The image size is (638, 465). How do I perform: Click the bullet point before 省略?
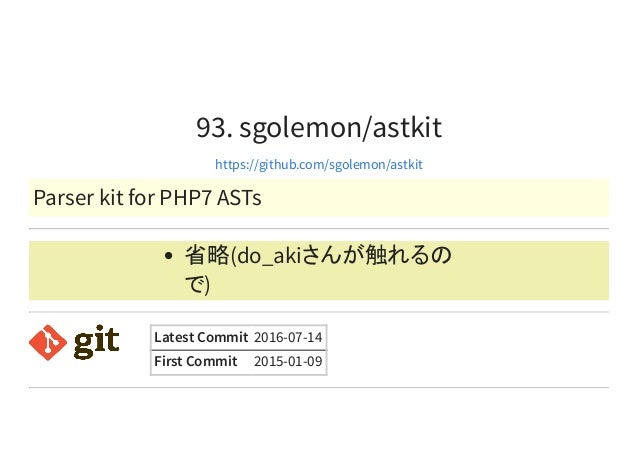[168, 256]
